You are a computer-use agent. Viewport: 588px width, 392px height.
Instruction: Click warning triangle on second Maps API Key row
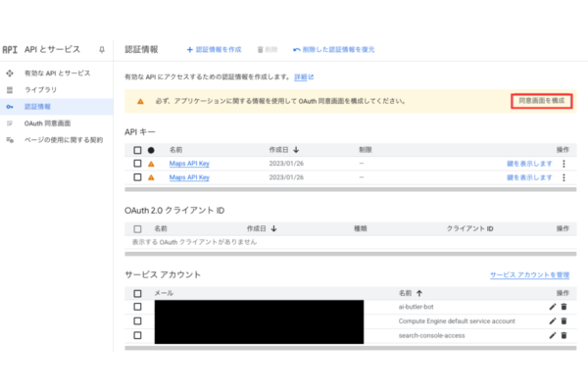(151, 177)
